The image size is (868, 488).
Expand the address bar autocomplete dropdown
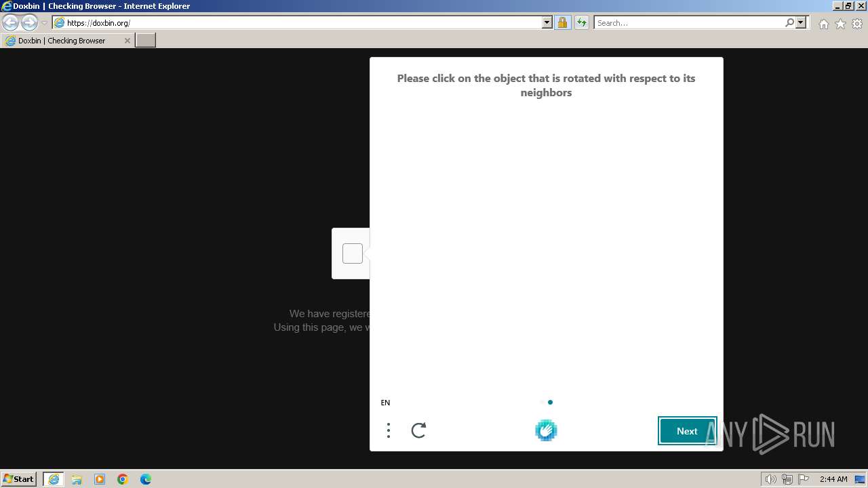point(547,22)
